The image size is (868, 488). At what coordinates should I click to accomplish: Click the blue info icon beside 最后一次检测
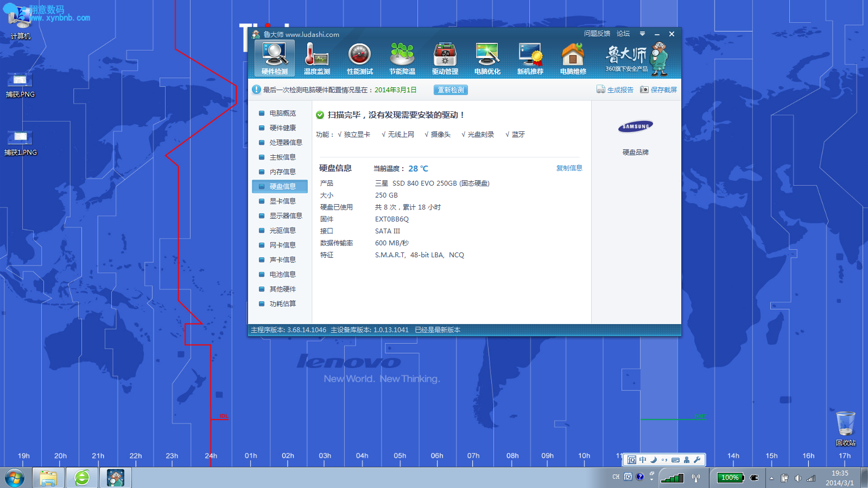256,90
